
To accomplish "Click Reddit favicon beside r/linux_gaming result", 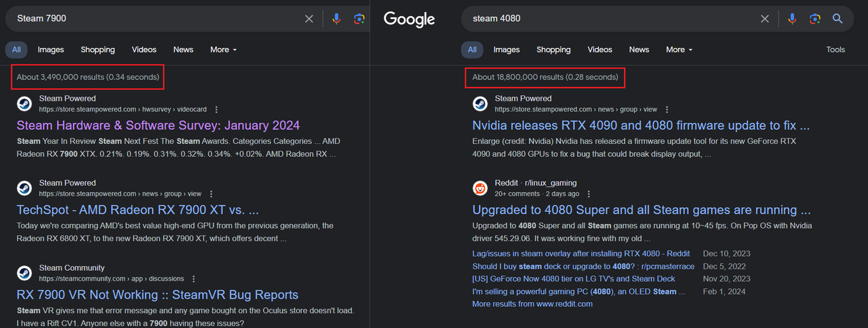I will [x=479, y=188].
